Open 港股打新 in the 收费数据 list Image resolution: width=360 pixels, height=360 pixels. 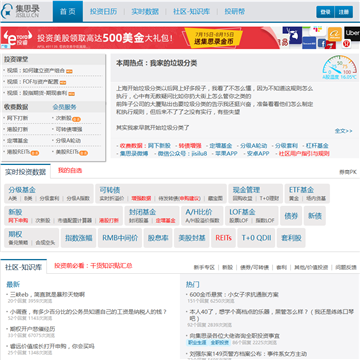(x=17, y=129)
